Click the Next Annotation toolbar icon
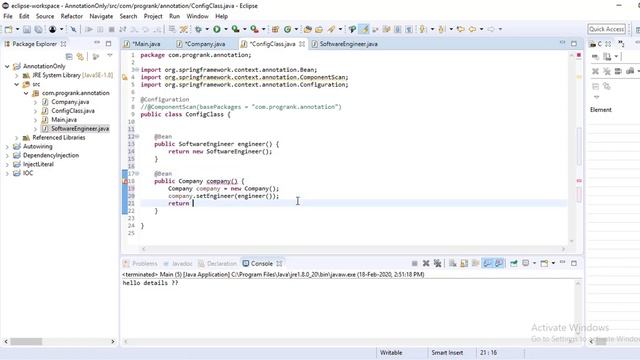640x360 pixels. pyautogui.click(x=422, y=29)
